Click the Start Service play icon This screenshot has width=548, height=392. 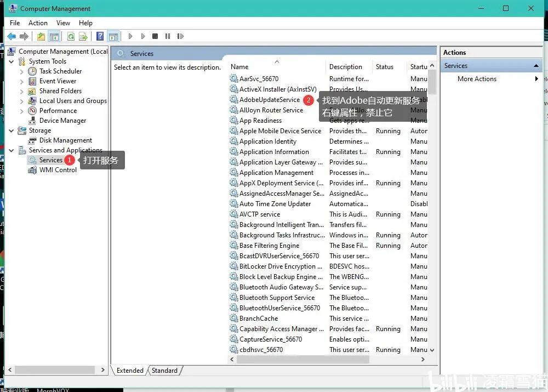(130, 36)
